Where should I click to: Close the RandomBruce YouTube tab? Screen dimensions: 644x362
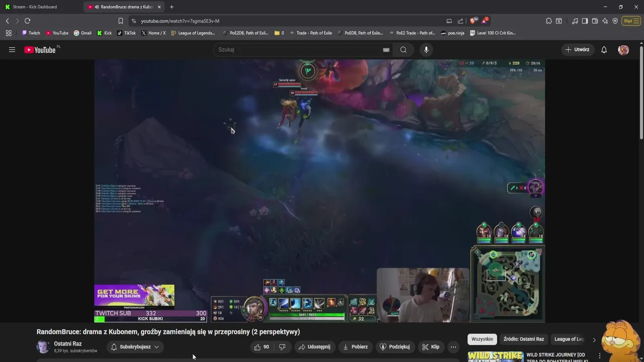[x=159, y=7]
